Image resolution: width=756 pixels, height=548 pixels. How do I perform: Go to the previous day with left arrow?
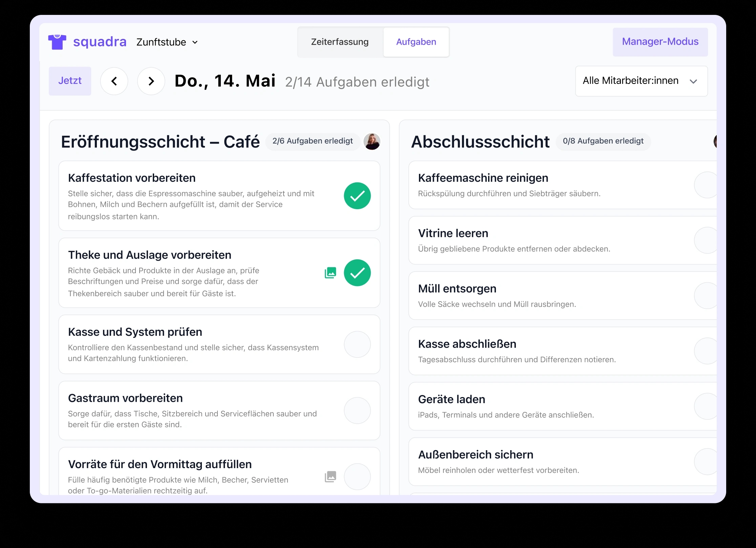pos(114,81)
